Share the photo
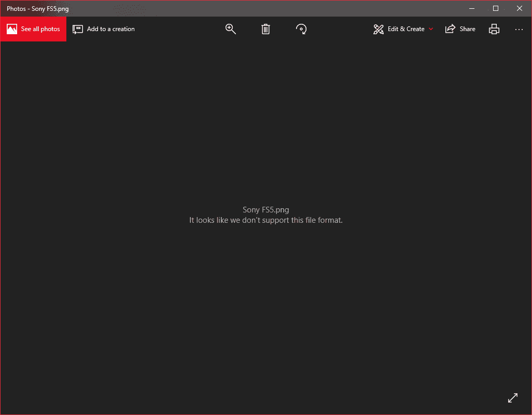 pos(460,29)
